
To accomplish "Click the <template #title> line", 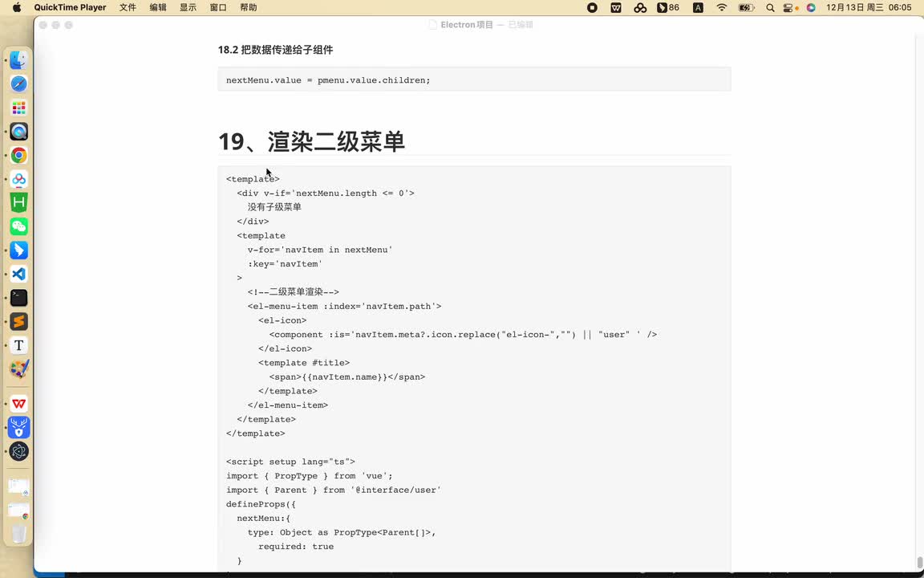I will click(x=304, y=363).
